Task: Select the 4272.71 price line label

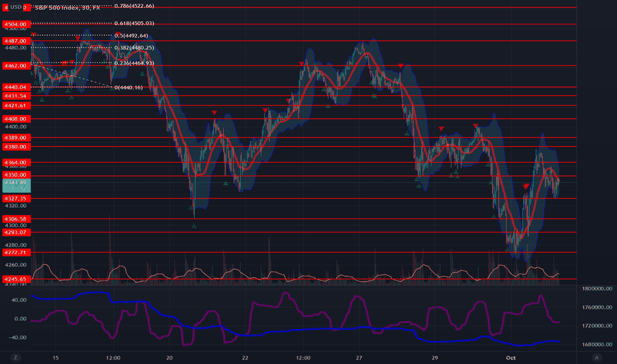Action: [x=16, y=252]
